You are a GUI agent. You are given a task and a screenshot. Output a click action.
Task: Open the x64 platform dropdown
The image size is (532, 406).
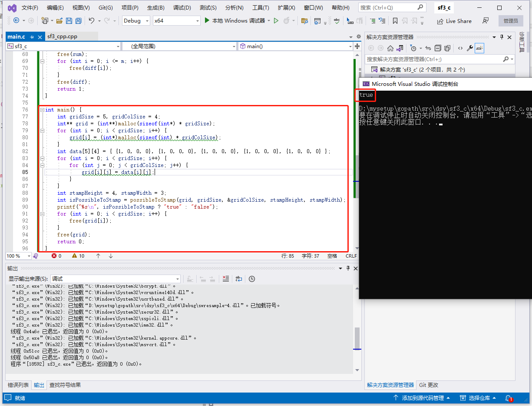click(177, 21)
